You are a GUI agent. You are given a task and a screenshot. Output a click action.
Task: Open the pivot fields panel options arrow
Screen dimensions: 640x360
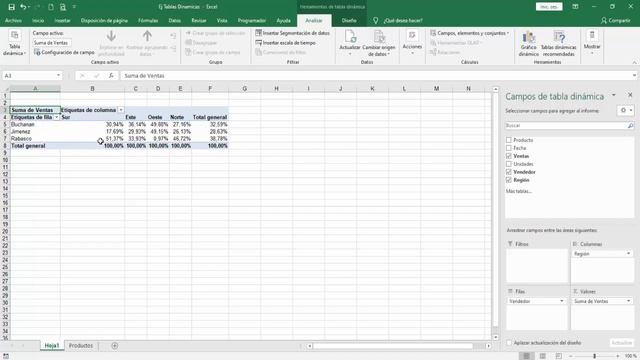(x=613, y=95)
